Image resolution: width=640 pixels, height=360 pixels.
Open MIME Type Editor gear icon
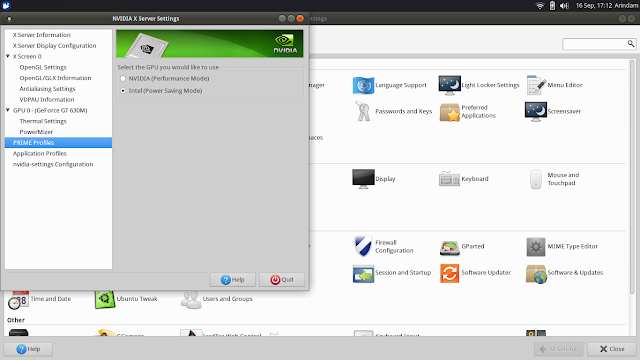click(x=536, y=247)
